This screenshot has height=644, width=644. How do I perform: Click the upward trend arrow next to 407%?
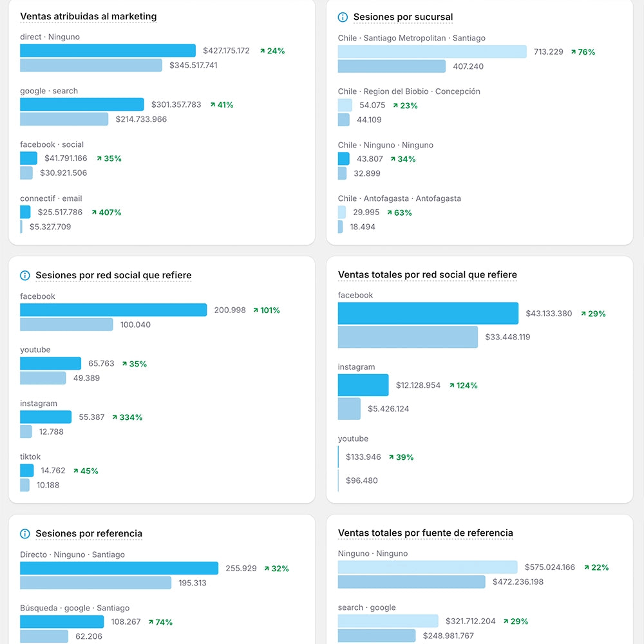94,213
